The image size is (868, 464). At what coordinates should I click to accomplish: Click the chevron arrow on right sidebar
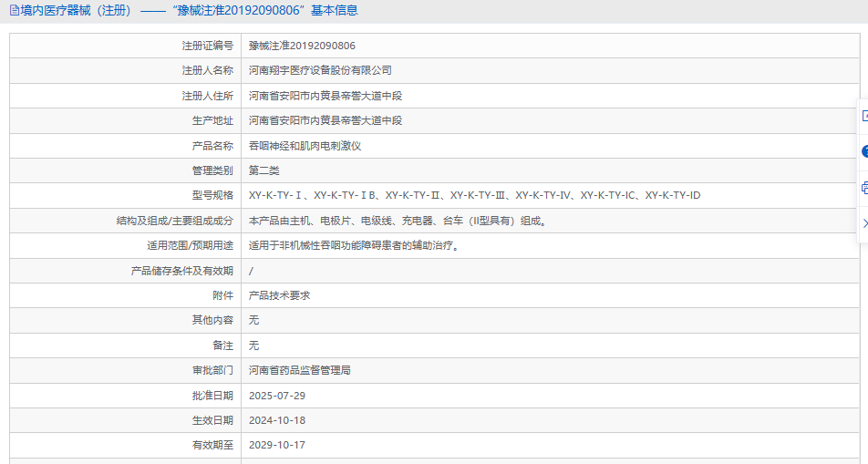click(x=865, y=223)
